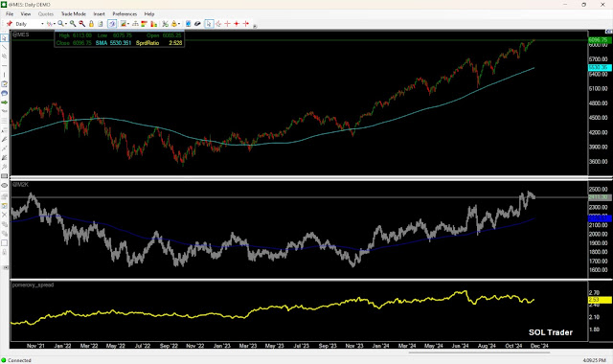Expand the left sidebar overflow arrow
Viewport: 613px width, 364px height.
click(x=6, y=268)
